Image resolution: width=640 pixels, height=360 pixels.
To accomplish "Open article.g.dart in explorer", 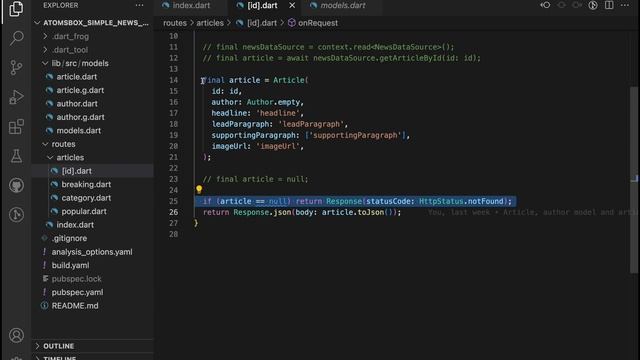I will pos(92,90).
